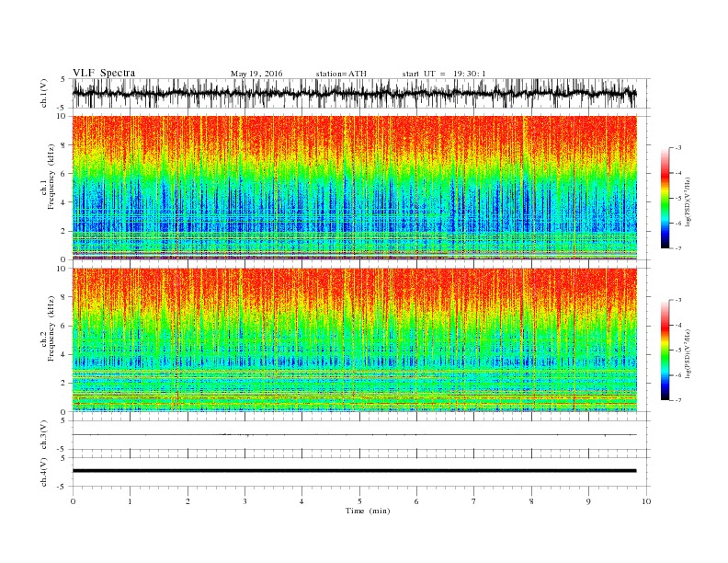
Task: Click the "9" tick on the time axis
Action: click(588, 501)
